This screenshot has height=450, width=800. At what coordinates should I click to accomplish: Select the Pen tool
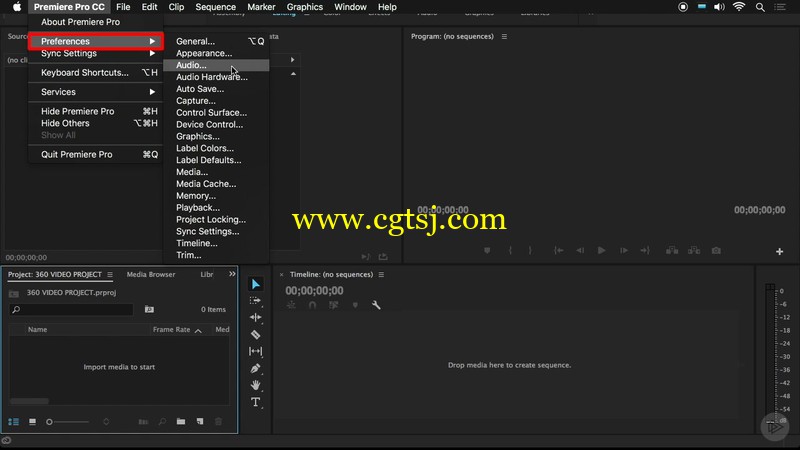pos(256,368)
